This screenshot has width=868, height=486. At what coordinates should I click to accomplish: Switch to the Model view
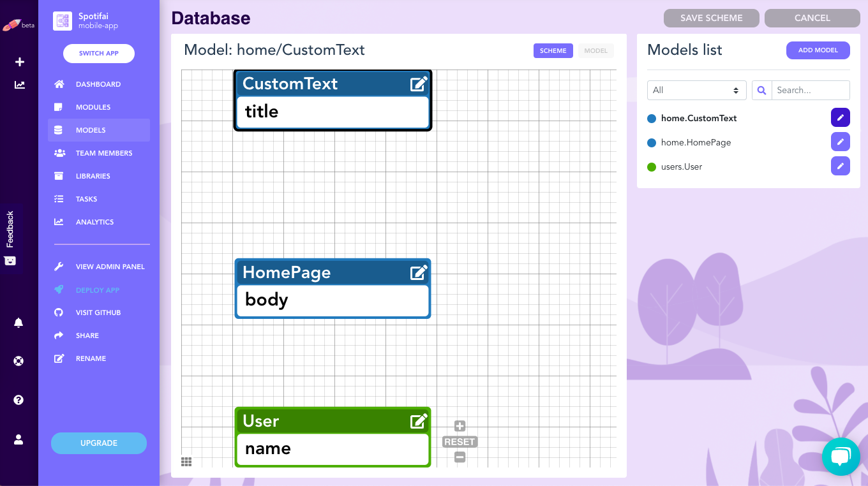click(x=595, y=51)
